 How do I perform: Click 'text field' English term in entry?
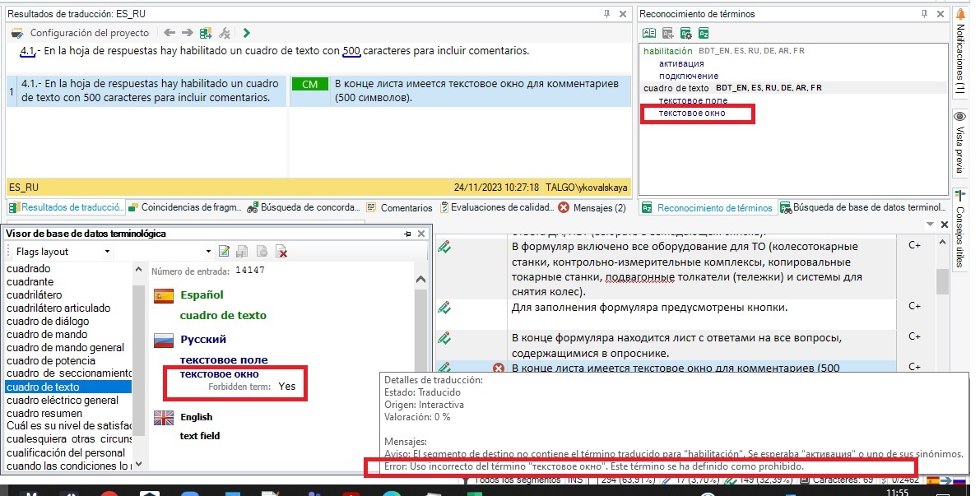(200, 436)
